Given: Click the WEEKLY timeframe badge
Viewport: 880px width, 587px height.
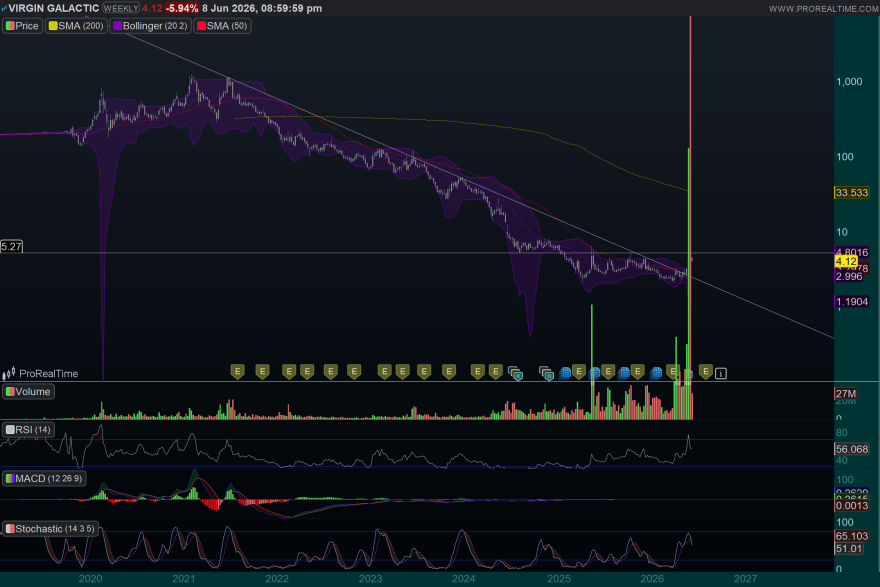Looking at the screenshot, I should coord(121,8).
